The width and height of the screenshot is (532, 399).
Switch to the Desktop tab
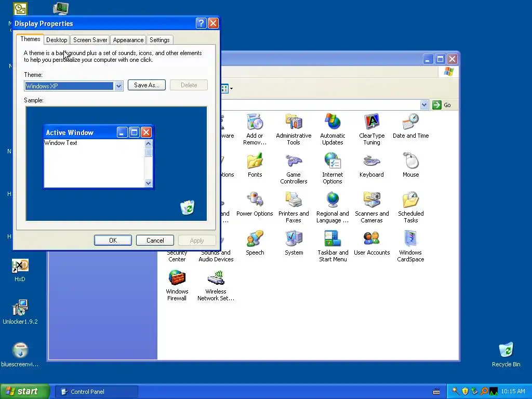[x=57, y=39]
